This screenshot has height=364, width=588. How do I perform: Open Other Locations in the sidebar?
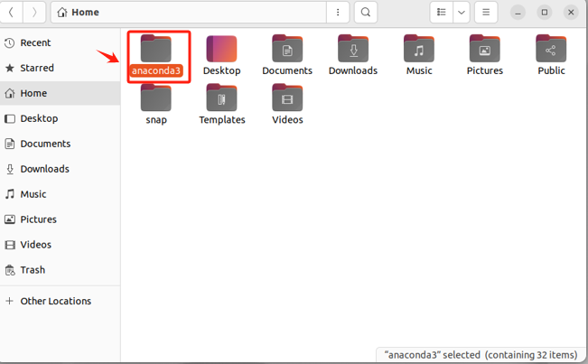[x=60, y=301]
